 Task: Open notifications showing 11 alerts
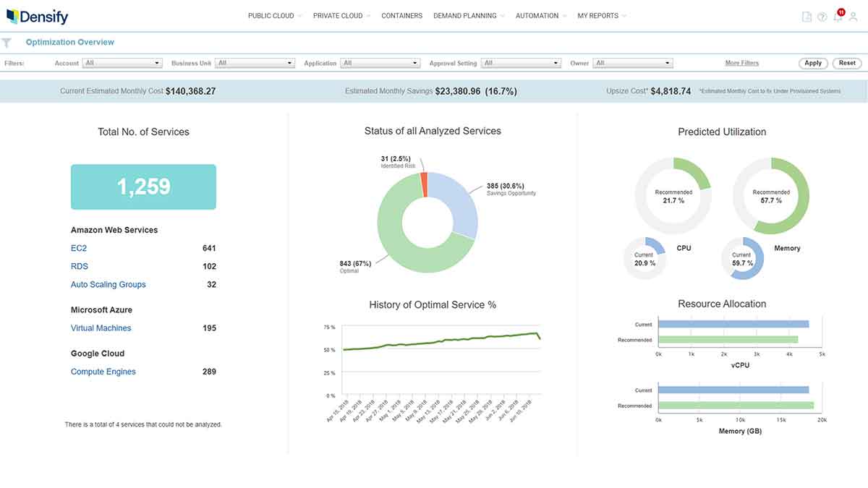837,16
